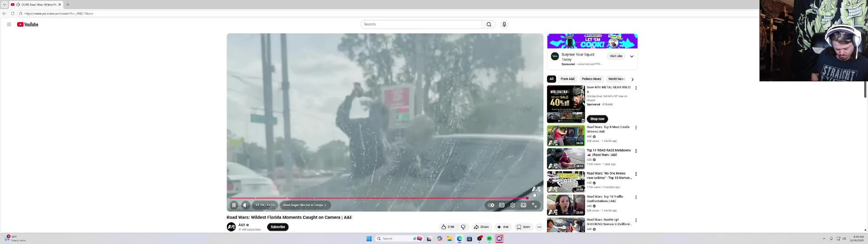Image resolution: width=868 pixels, height=244 pixels.
Task: Open the Top 11 ROAD RAGE Meltdowns title
Action: tap(609, 152)
